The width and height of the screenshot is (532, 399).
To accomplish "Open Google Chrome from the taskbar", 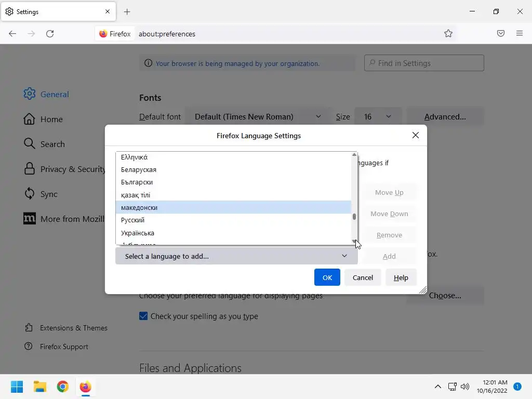I will (62, 387).
